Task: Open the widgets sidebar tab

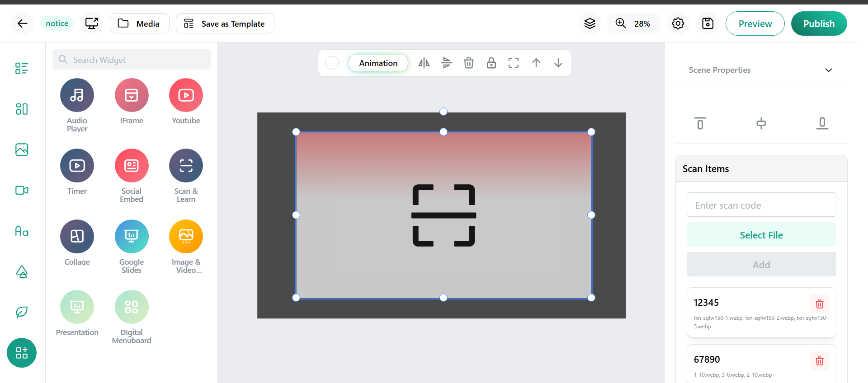Action: pos(22,353)
